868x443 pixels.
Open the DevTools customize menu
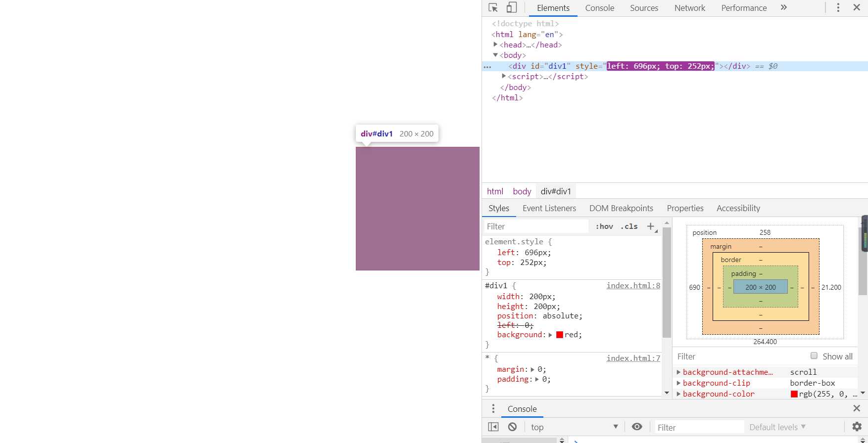(x=838, y=8)
